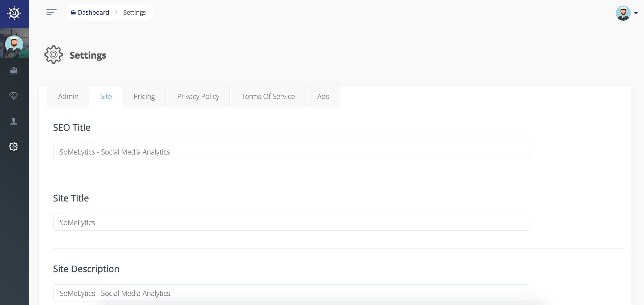Open the Pricing tab
This screenshot has width=644, height=305.
point(144,96)
